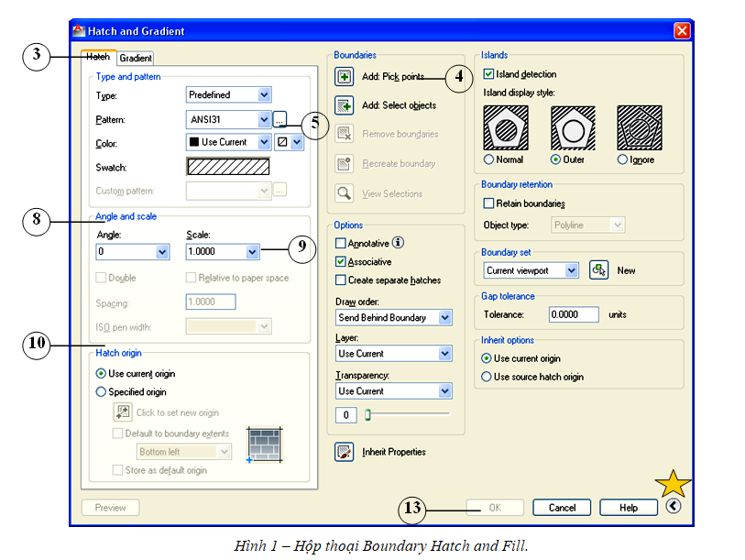Image resolution: width=745 pixels, height=560 pixels.
Task: Click the Tolerance value input field
Action: point(574,314)
